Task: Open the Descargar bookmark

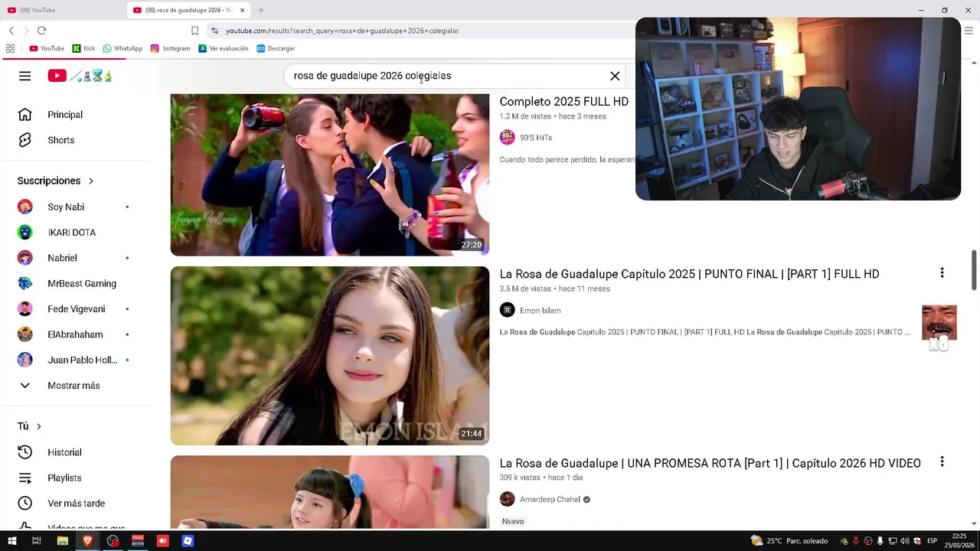Action: [x=276, y=48]
